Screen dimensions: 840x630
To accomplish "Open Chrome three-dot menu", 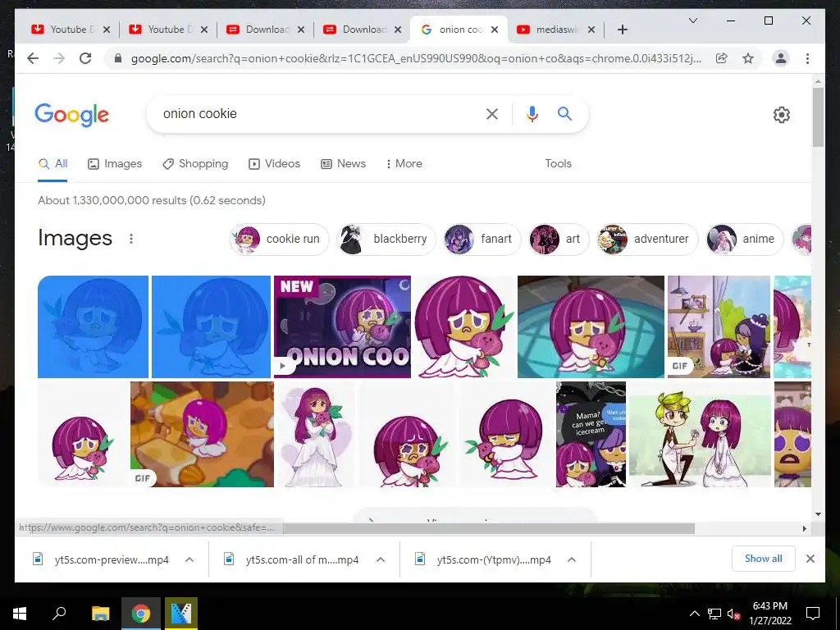I will click(807, 58).
